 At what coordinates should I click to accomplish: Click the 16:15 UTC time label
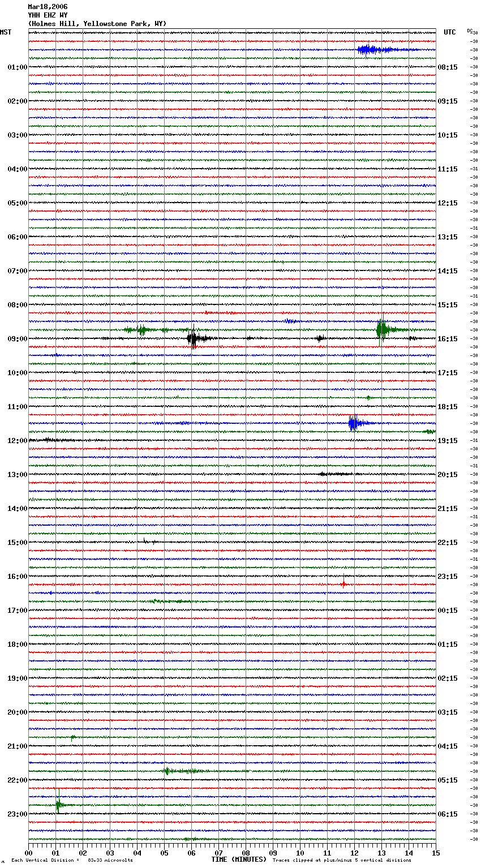[448, 339]
